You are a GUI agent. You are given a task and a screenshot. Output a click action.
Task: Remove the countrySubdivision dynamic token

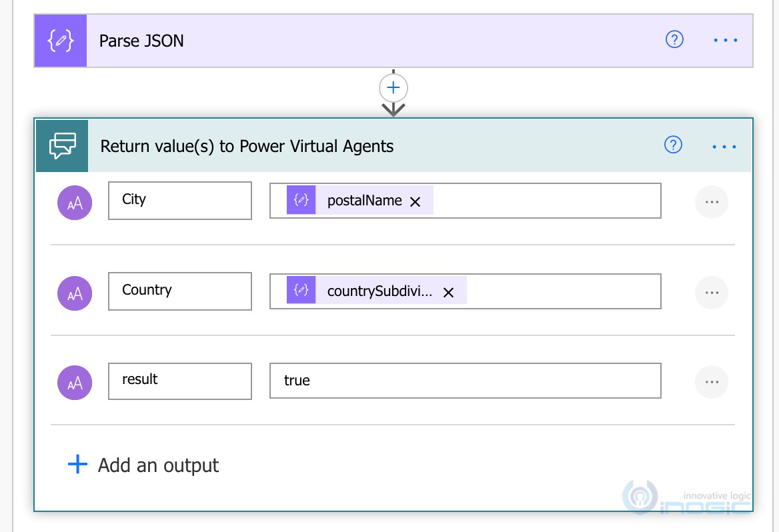(448, 292)
